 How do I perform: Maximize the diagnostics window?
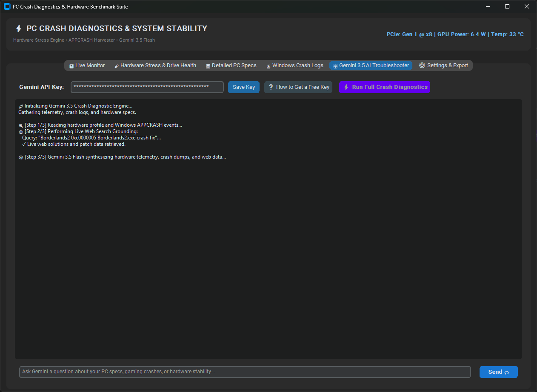[507, 7]
